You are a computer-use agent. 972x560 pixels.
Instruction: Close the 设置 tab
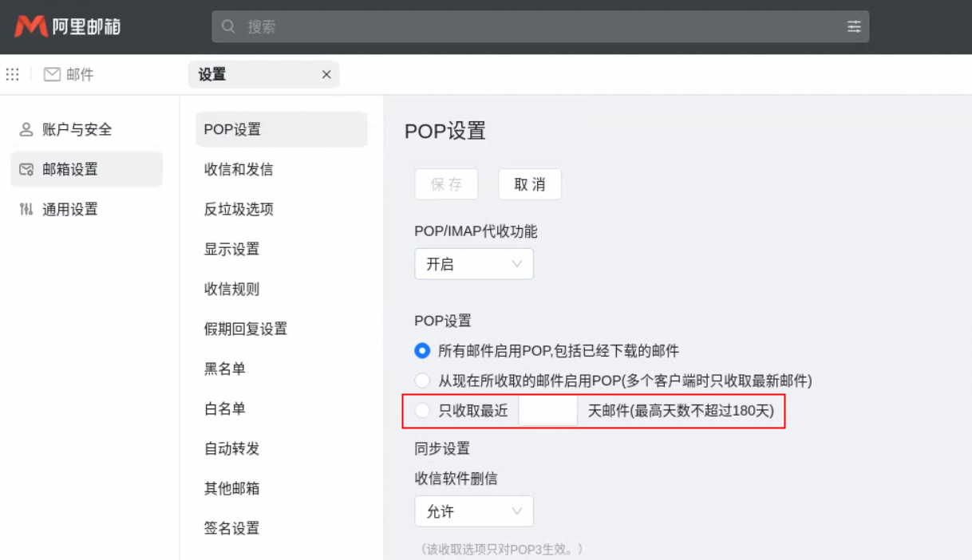tap(326, 74)
